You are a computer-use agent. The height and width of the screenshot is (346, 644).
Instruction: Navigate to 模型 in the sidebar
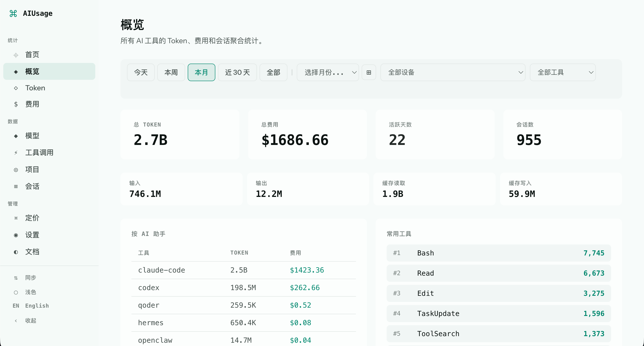(49, 136)
